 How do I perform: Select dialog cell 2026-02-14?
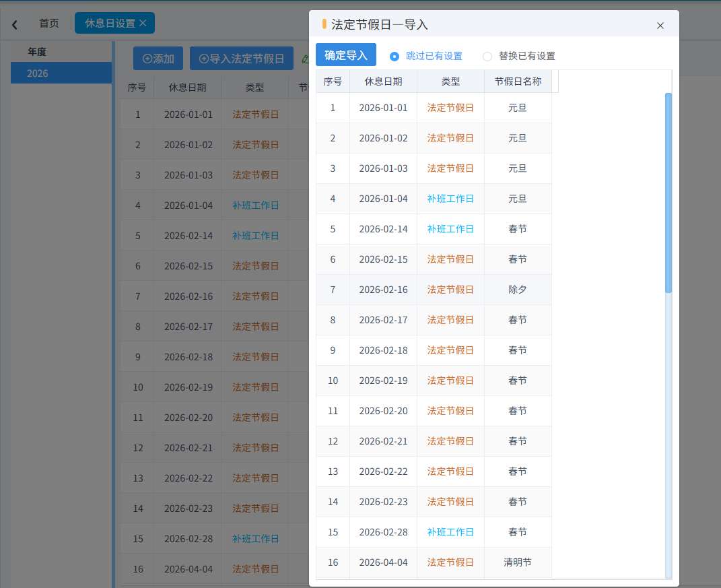click(384, 229)
